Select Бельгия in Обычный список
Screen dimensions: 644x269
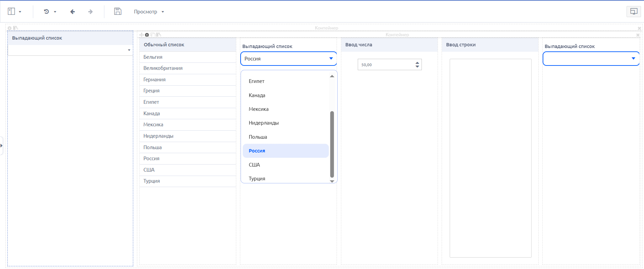[188, 57]
